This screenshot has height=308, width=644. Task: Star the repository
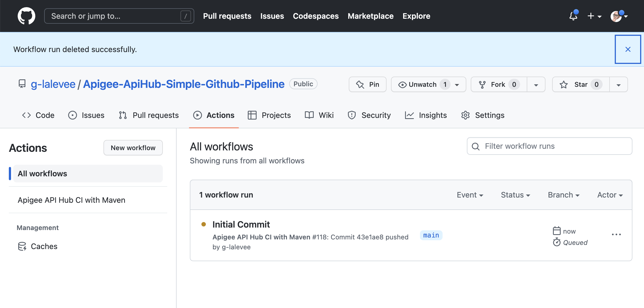[x=581, y=84]
